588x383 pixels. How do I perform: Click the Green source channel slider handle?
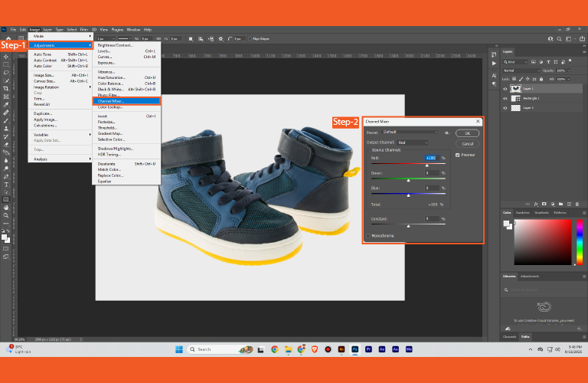408,181
